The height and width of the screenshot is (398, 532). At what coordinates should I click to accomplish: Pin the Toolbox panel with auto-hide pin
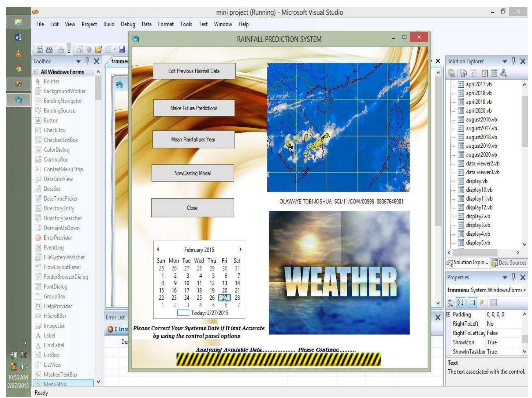pyautogui.click(x=87, y=61)
